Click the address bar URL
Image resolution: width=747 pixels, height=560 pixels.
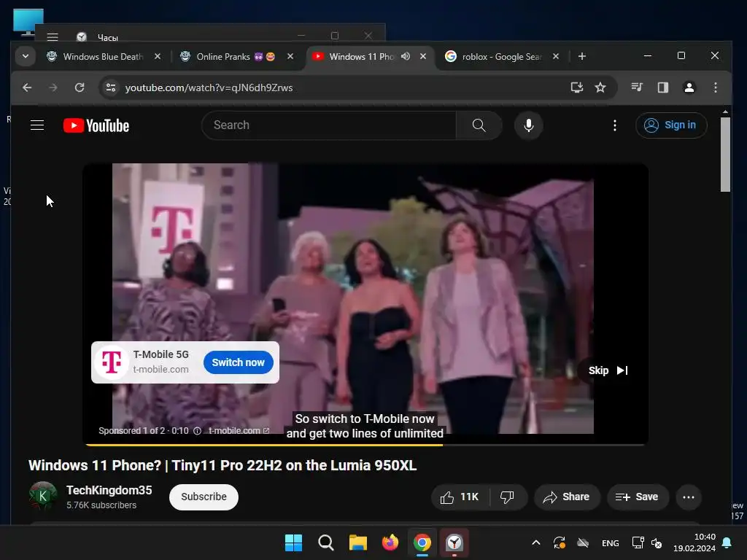[x=209, y=87]
